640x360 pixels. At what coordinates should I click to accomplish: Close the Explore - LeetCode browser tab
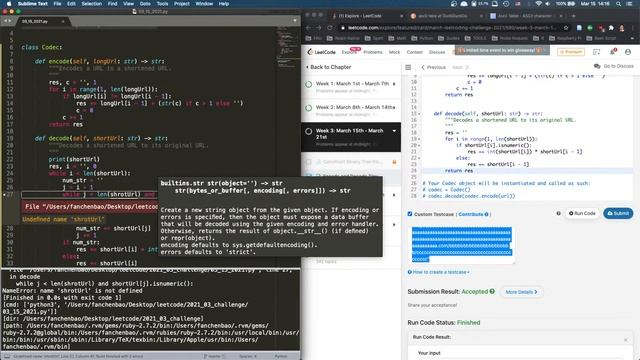point(402,16)
